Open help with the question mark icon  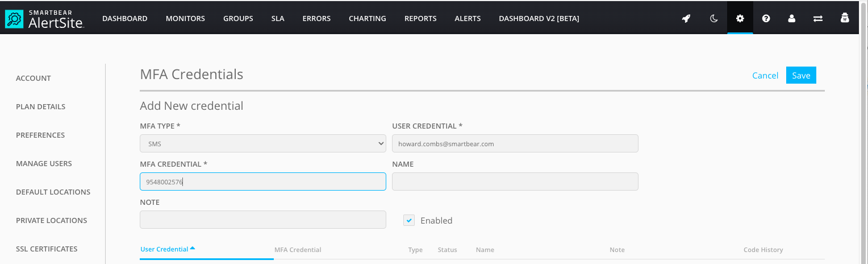tap(766, 18)
